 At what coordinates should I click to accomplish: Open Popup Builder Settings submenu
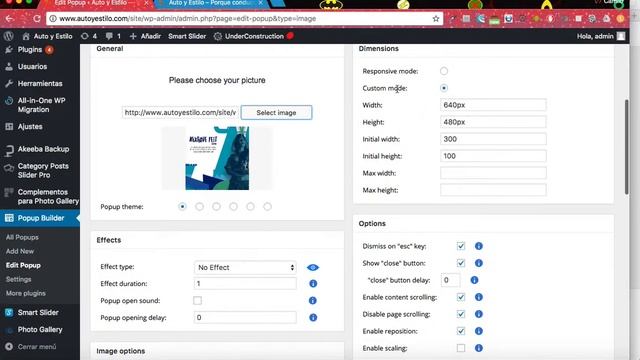18,279
